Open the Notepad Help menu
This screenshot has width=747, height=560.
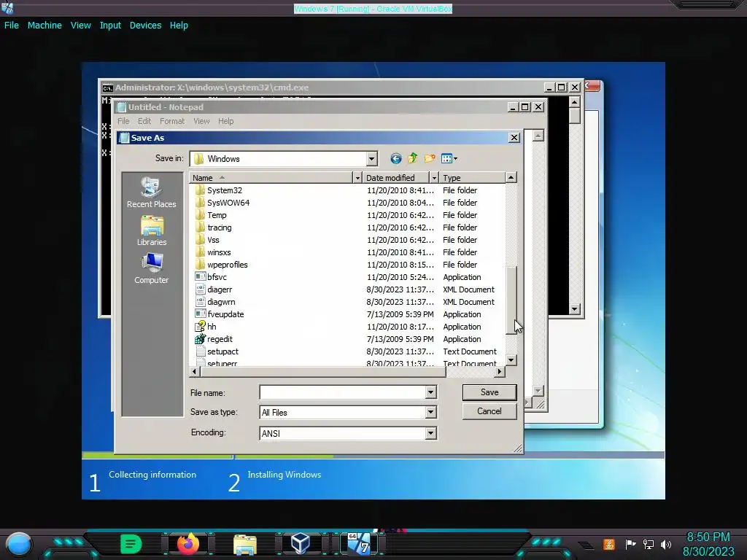[226, 121]
